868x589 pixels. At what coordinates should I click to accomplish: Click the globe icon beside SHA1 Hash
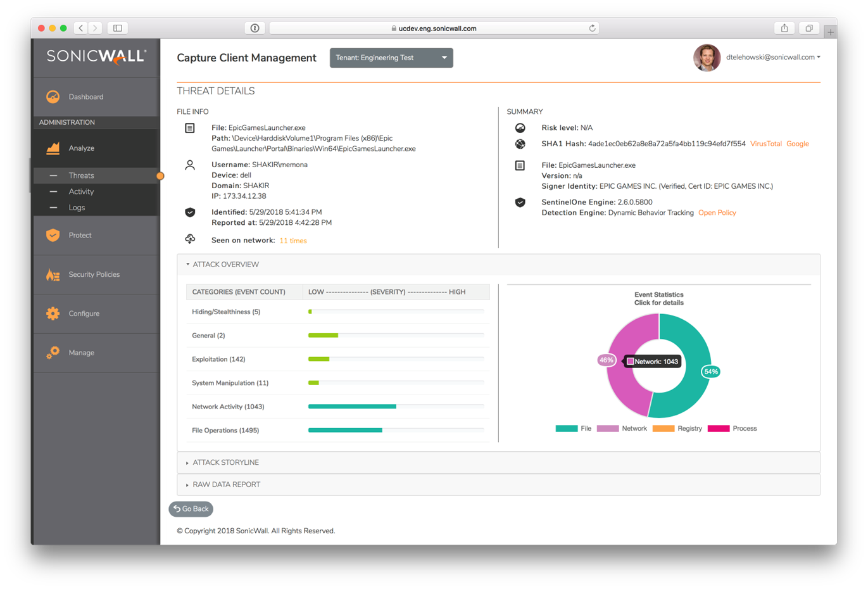coord(520,144)
